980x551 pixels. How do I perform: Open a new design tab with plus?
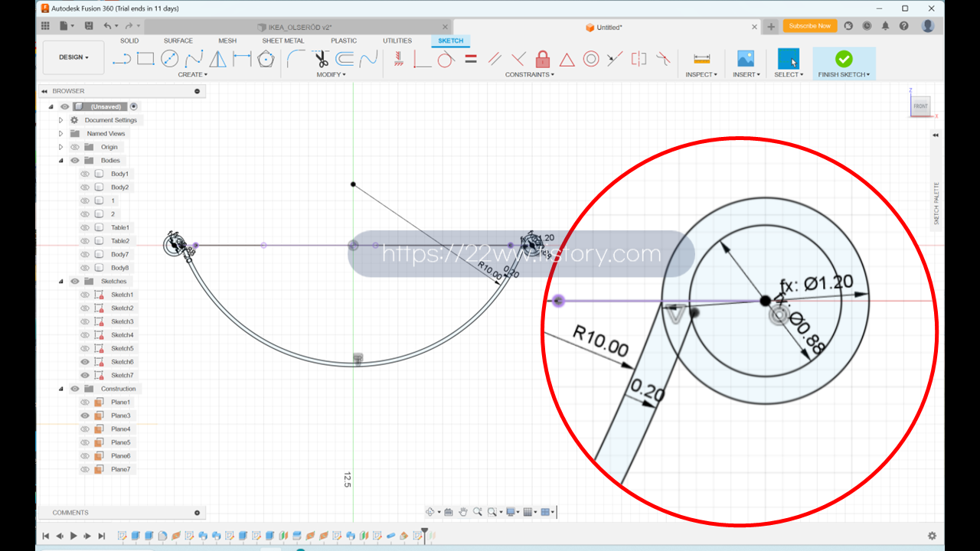click(x=771, y=27)
